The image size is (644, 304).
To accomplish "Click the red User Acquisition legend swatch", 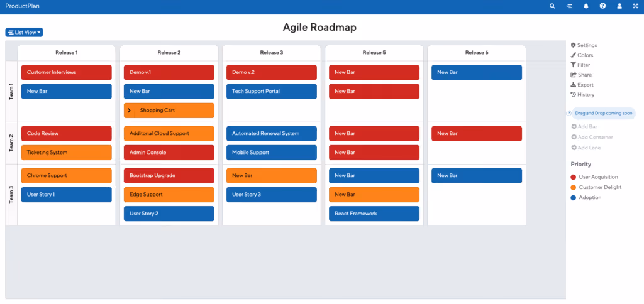I will click(574, 177).
